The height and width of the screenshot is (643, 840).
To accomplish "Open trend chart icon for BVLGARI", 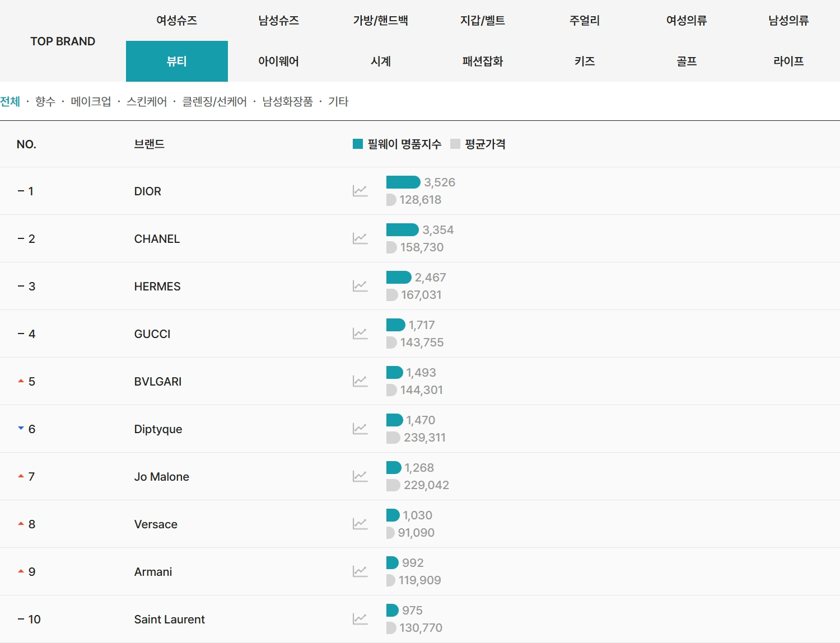I will tap(360, 381).
